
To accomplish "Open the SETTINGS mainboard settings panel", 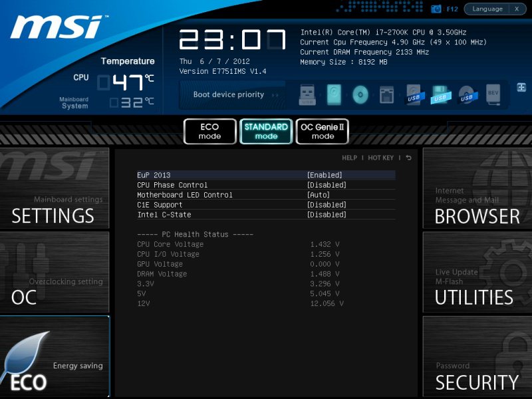I will pos(55,188).
